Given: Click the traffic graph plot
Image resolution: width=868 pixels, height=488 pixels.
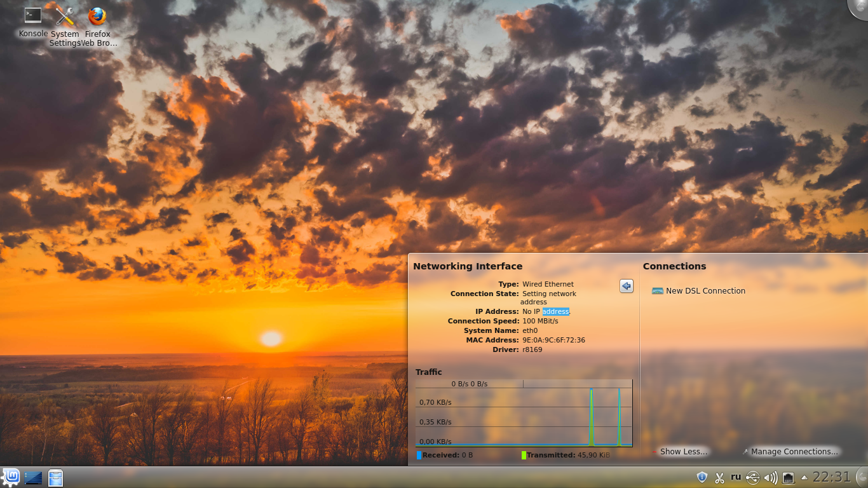Looking at the screenshot, I should click(x=524, y=416).
